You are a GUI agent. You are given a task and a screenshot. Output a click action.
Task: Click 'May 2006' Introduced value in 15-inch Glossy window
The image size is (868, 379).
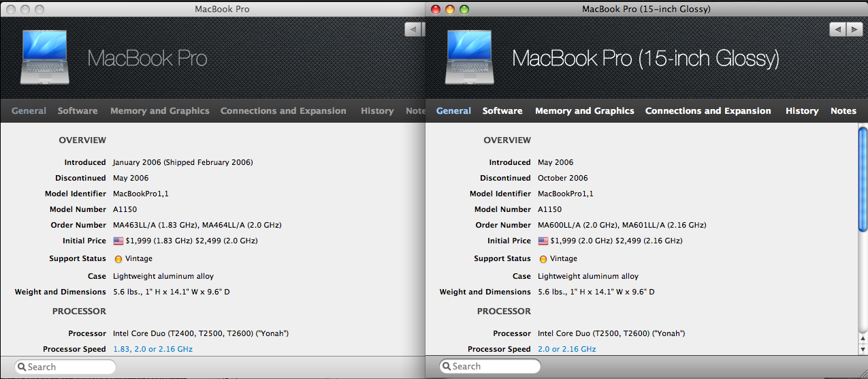pyautogui.click(x=556, y=162)
